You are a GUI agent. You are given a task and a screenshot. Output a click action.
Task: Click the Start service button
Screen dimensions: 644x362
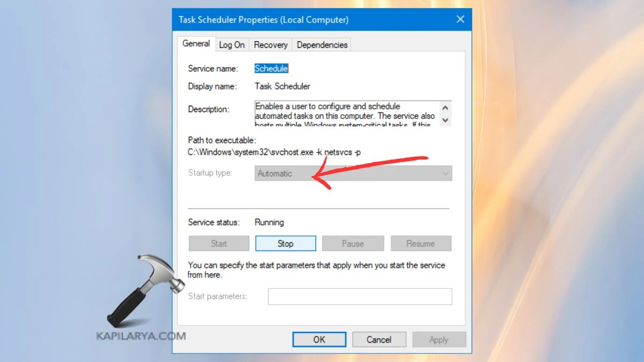(x=219, y=243)
